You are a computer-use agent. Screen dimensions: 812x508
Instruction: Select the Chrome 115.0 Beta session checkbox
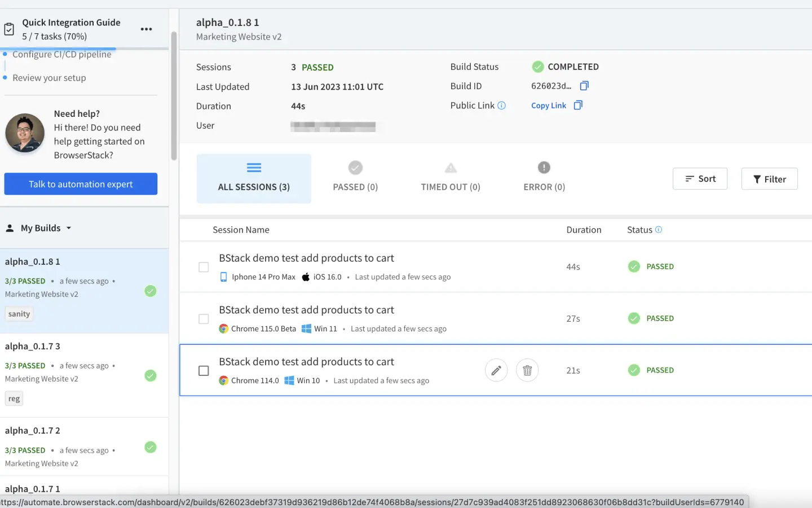(204, 319)
